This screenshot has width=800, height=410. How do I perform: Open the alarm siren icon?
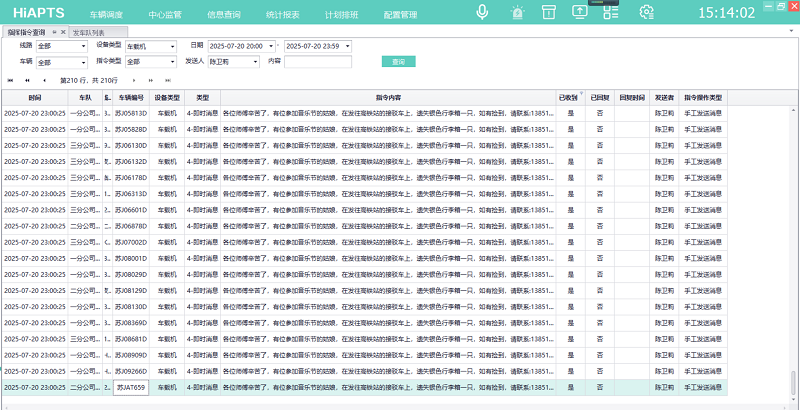(516, 13)
